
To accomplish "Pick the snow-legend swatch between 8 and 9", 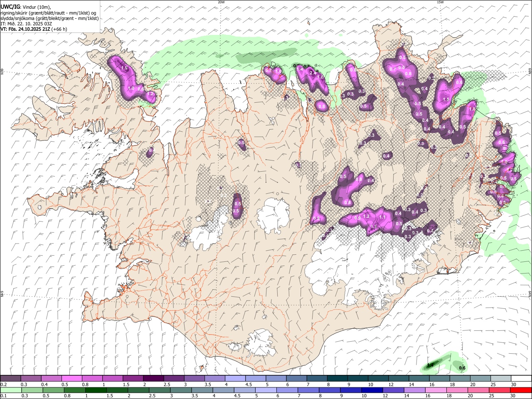I will pos(337,379).
